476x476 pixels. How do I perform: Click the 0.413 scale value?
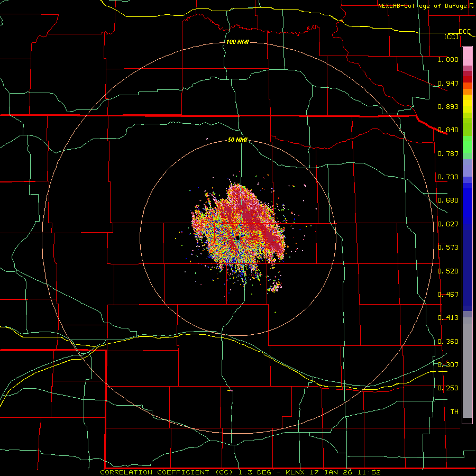coord(448,318)
